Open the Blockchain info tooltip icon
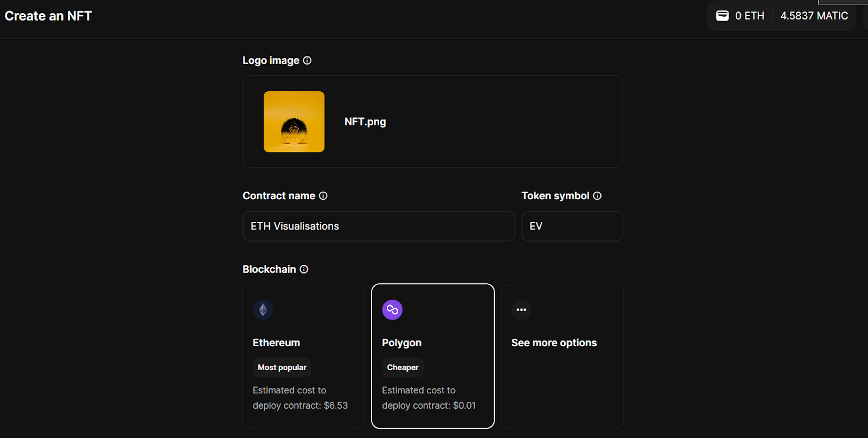The image size is (868, 438). pos(304,269)
